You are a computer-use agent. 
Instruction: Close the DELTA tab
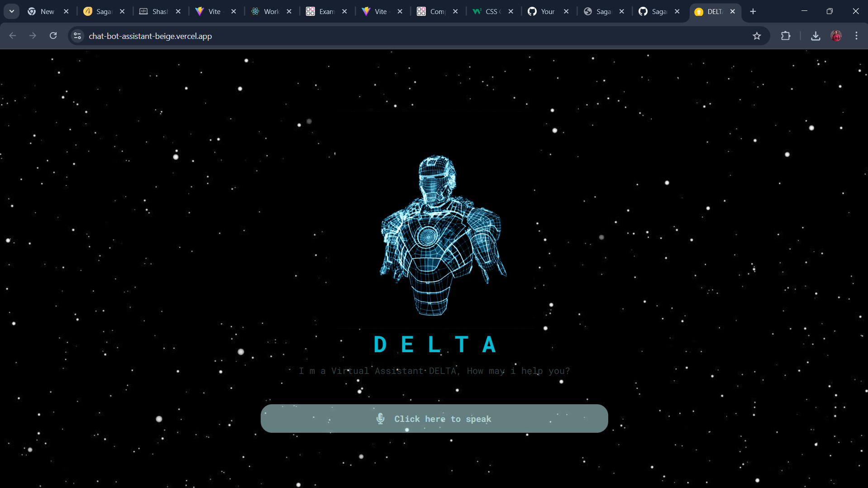[x=732, y=11]
